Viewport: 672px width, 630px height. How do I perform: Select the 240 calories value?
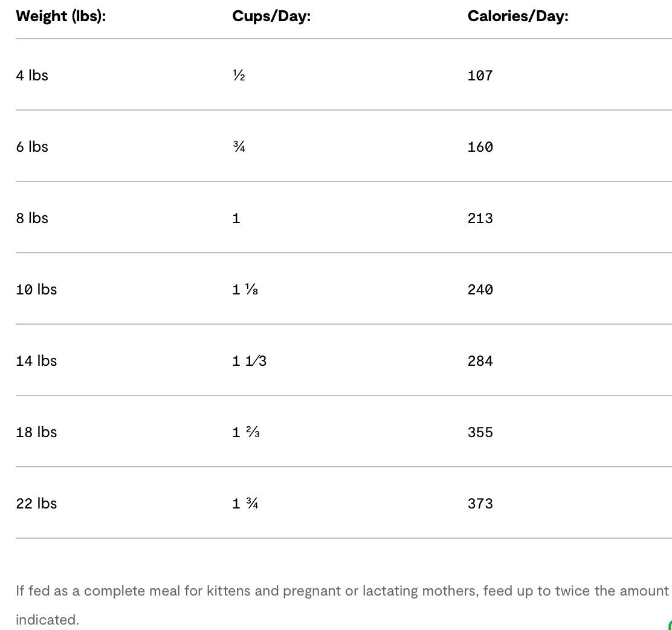click(x=480, y=290)
